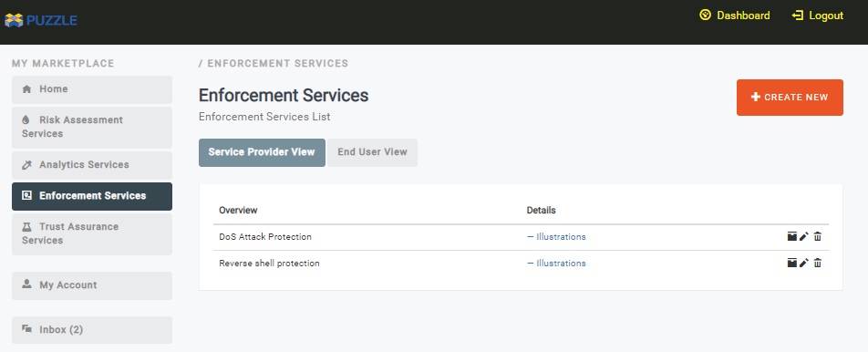Delete DoS Attack Protection via trash icon
This screenshot has width=868, height=352.
pos(818,236)
